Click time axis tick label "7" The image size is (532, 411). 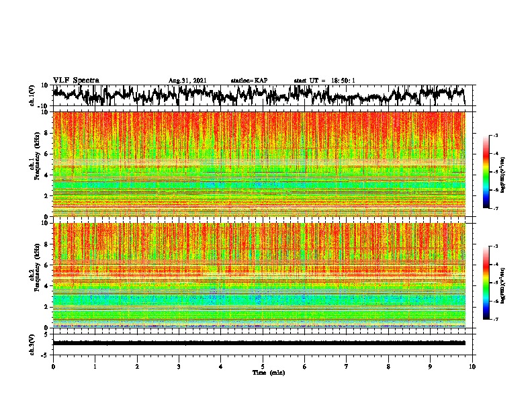(347, 367)
